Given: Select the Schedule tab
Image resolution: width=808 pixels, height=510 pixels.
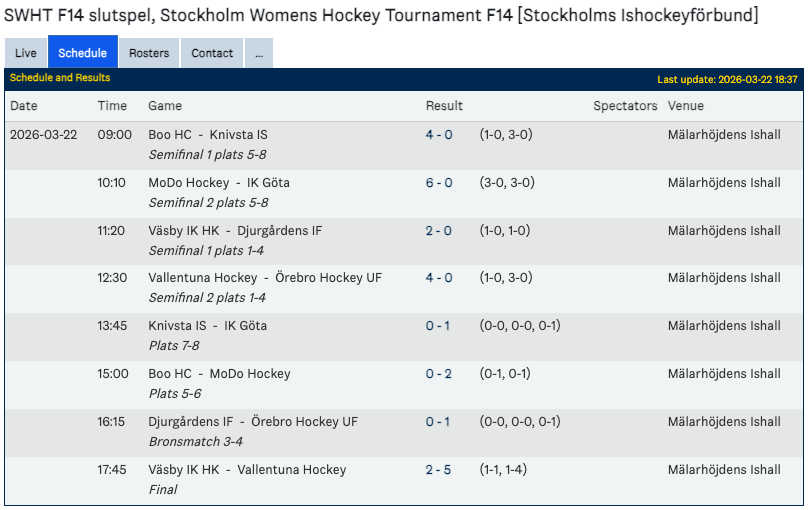Looking at the screenshot, I should tap(82, 53).
